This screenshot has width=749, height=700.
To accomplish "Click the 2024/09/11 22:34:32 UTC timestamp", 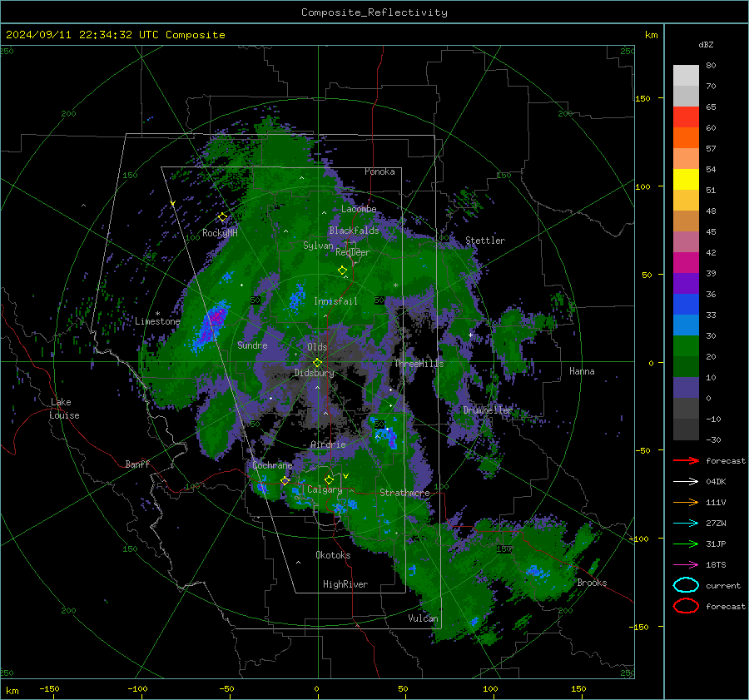I will (82, 35).
